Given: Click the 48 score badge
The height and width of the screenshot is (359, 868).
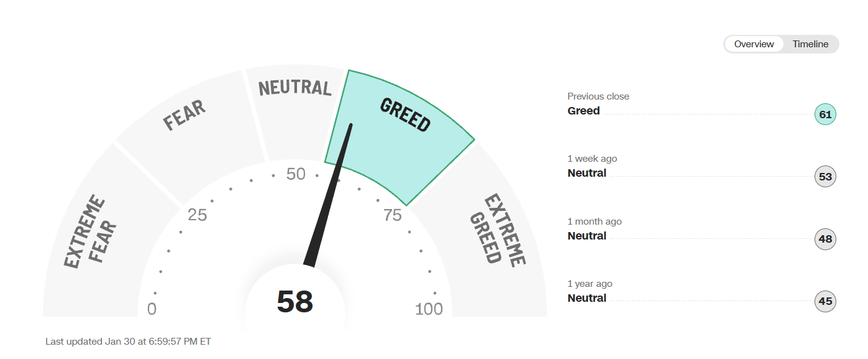Looking at the screenshot, I should (825, 239).
